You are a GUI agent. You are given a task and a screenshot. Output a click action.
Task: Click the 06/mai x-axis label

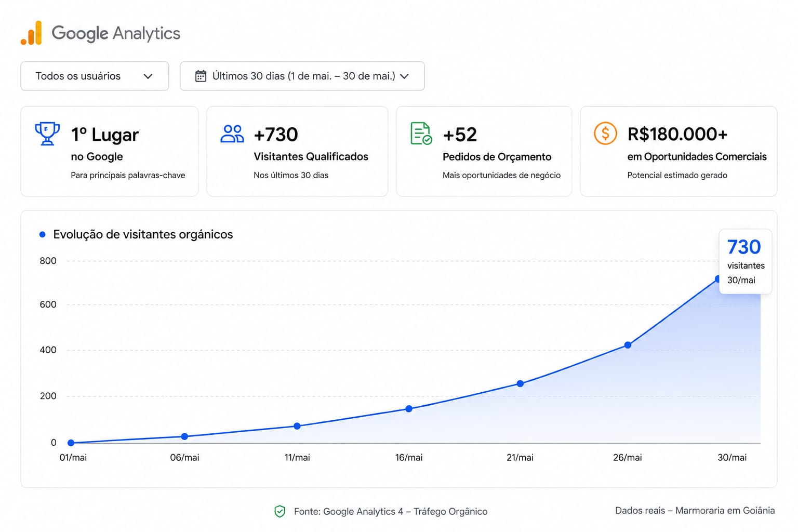click(184, 458)
